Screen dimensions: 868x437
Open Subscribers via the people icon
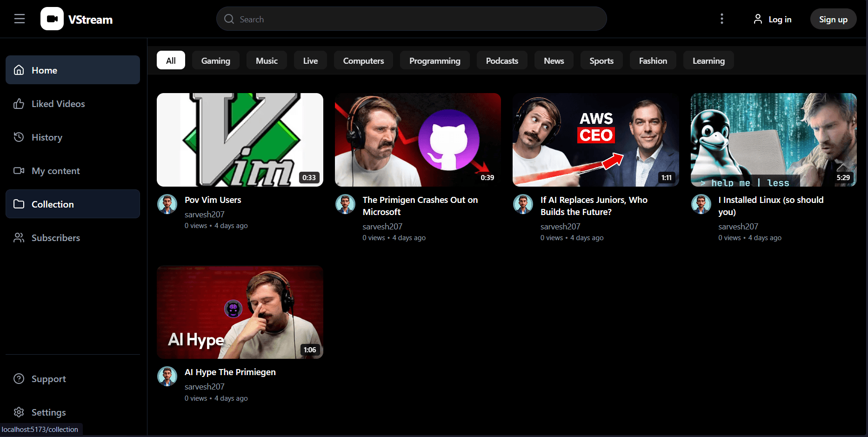click(19, 237)
